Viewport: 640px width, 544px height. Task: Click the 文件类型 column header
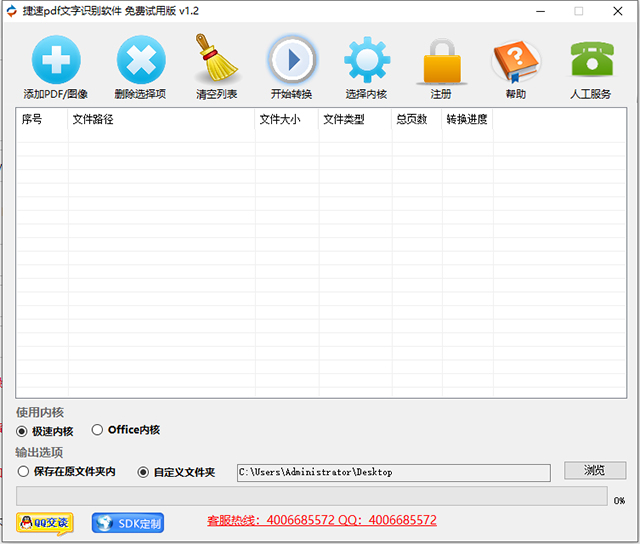tap(355, 119)
